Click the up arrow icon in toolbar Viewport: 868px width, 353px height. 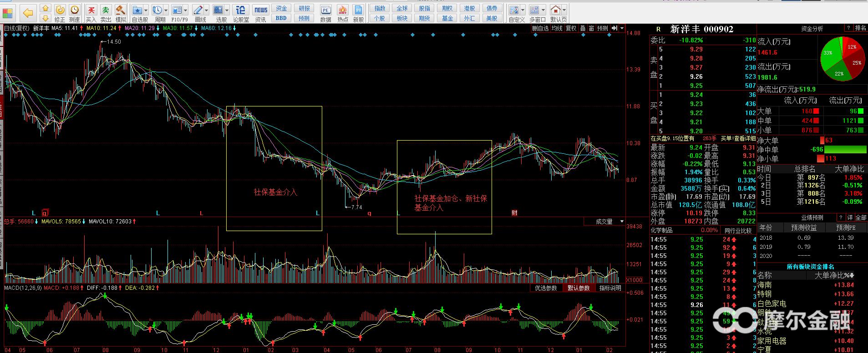point(45,8)
